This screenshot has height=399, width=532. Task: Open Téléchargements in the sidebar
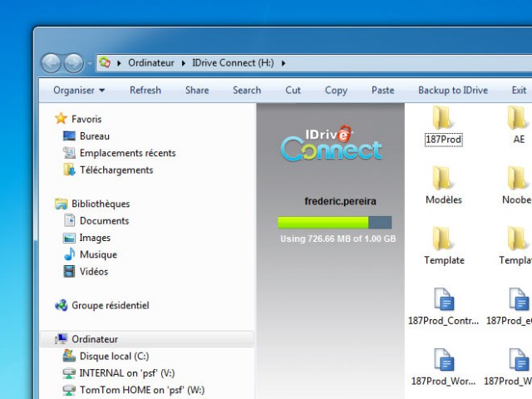pyautogui.click(x=116, y=170)
